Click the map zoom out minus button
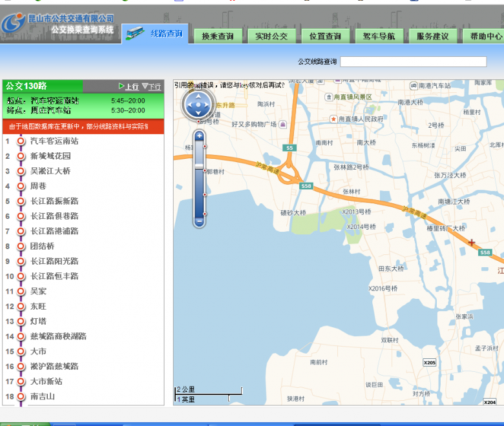Screen dimensions: 504x426 (x=199, y=221)
